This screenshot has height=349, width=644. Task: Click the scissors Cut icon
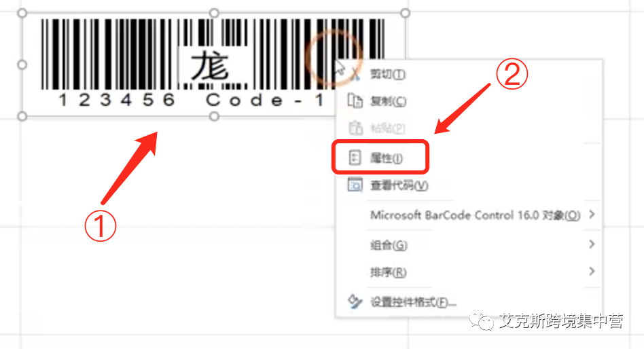click(x=355, y=75)
